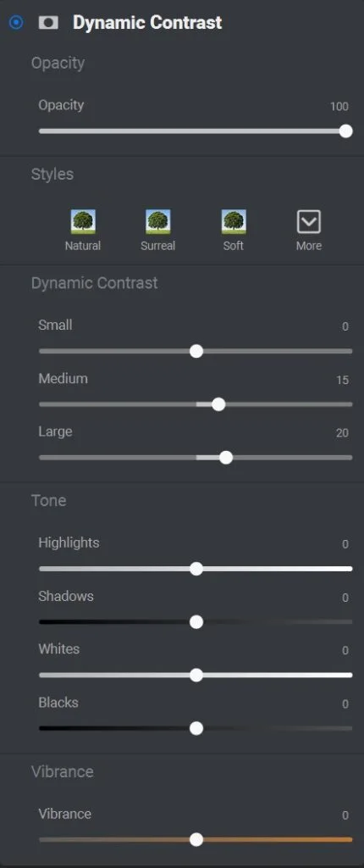The image size is (364, 868).
Task: Click the Opacity slider handle
Action: click(345, 131)
